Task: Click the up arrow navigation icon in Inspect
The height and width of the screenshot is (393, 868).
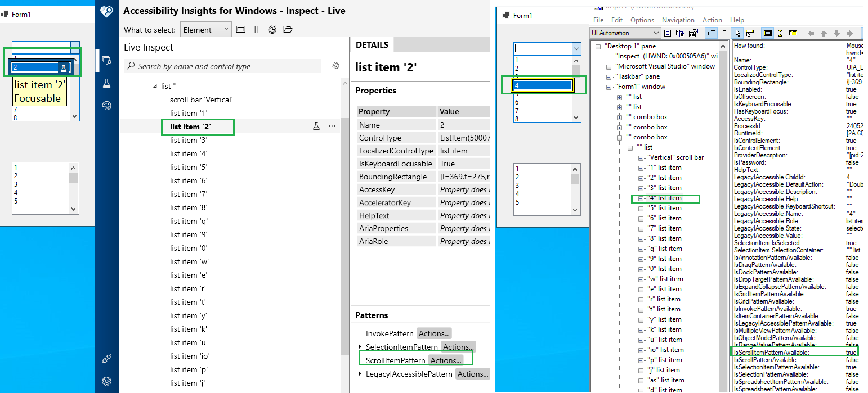Action: (824, 33)
